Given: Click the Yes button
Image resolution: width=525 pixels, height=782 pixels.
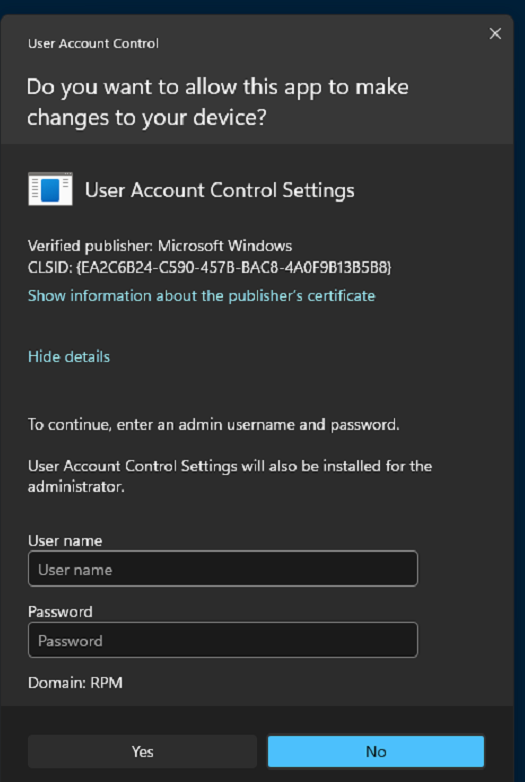Looking at the screenshot, I should (142, 751).
